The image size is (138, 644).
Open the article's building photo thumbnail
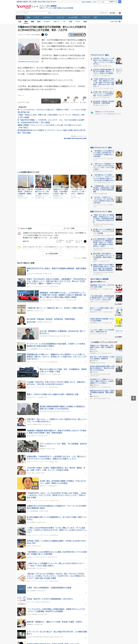click(29, 49)
